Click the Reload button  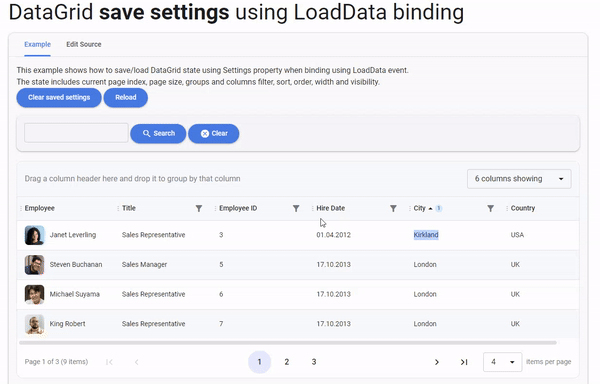pyautogui.click(x=126, y=98)
